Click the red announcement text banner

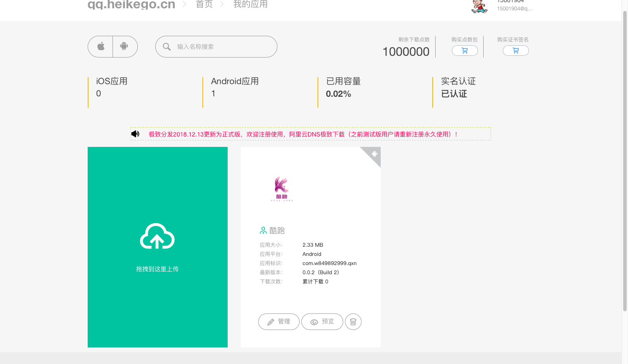303,134
